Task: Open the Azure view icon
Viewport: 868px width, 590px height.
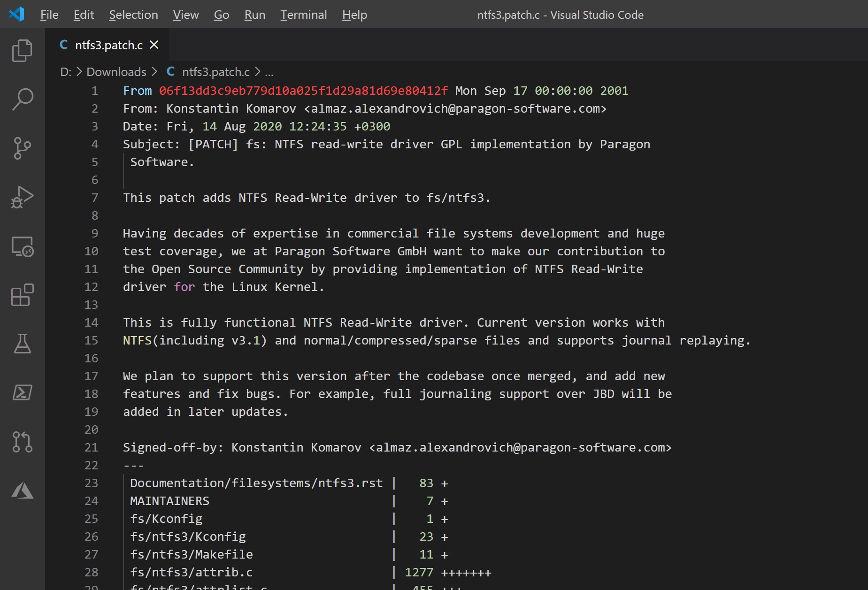Action: pyautogui.click(x=22, y=491)
